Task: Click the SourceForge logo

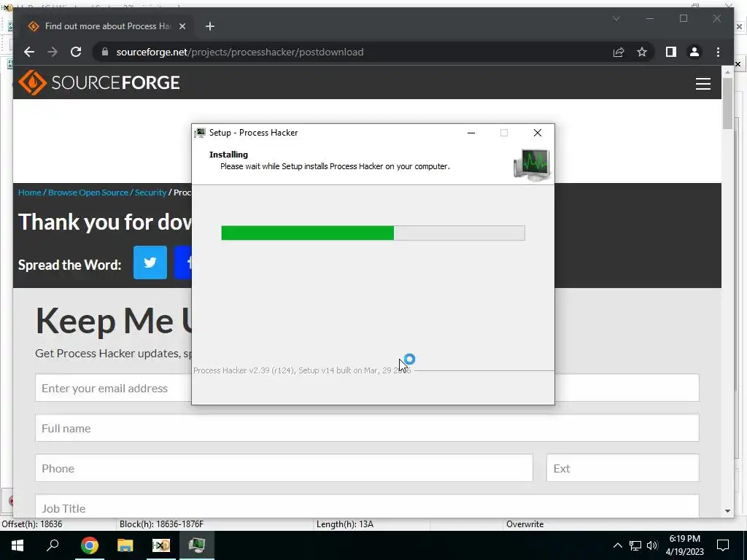Action: click(99, 82)
